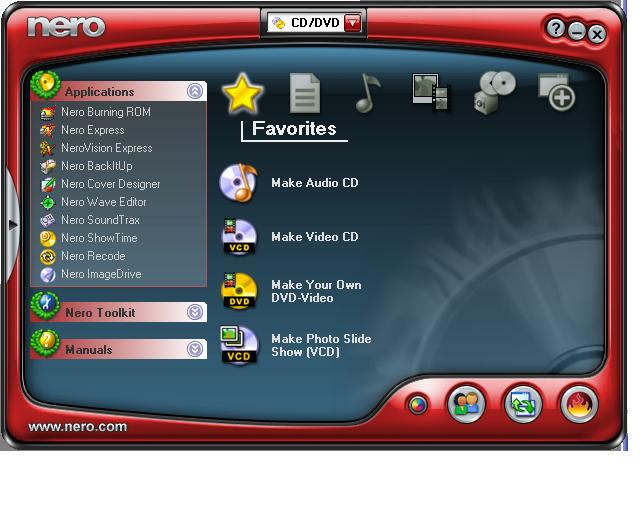This screenshot has height=512, width=640.
Task: Minimize the Nero StartSmart window
Action: pyautogui.click(x=577, y=32)
